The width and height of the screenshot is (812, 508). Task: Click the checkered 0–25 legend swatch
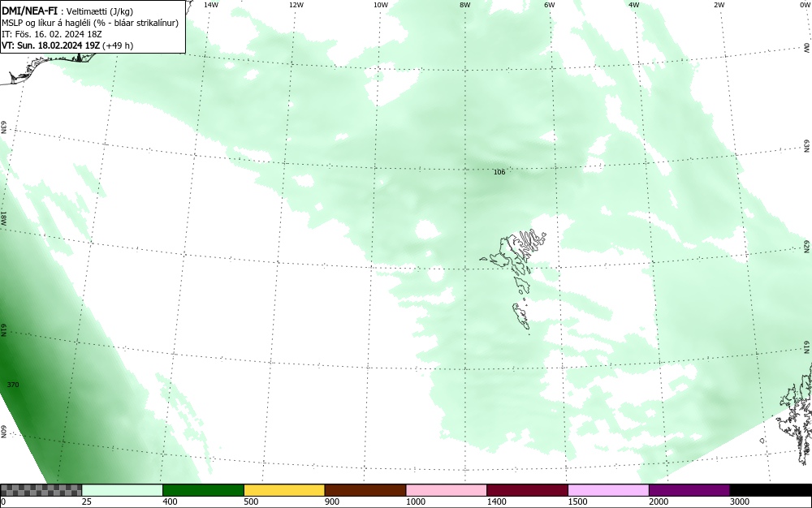point(41,490)
